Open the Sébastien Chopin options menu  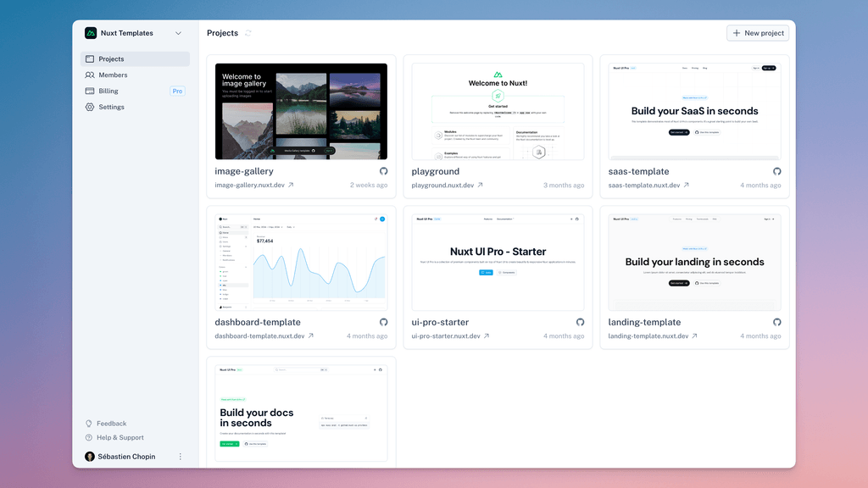[180, 456]
